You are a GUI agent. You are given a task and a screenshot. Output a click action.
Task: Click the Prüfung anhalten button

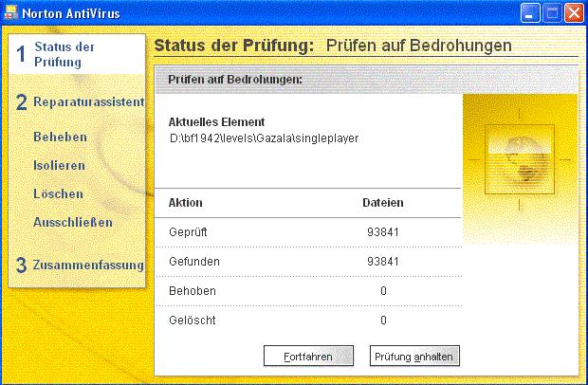click(413, 357)
